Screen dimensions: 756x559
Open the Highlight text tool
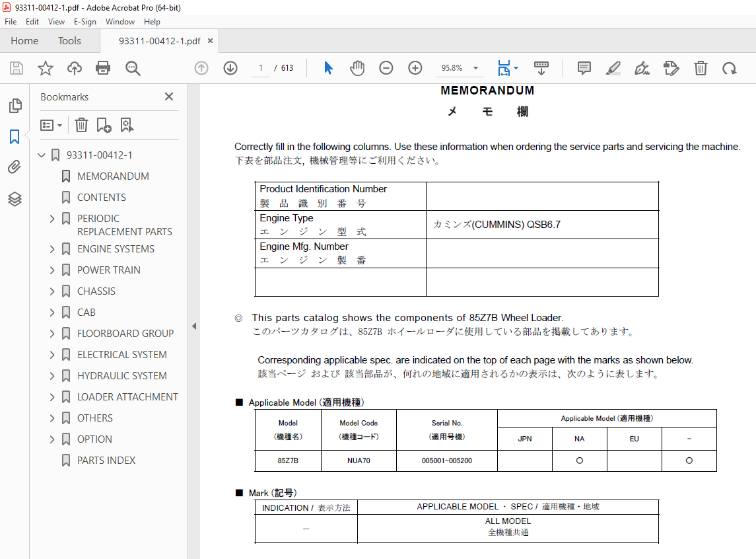pos(613,68)
